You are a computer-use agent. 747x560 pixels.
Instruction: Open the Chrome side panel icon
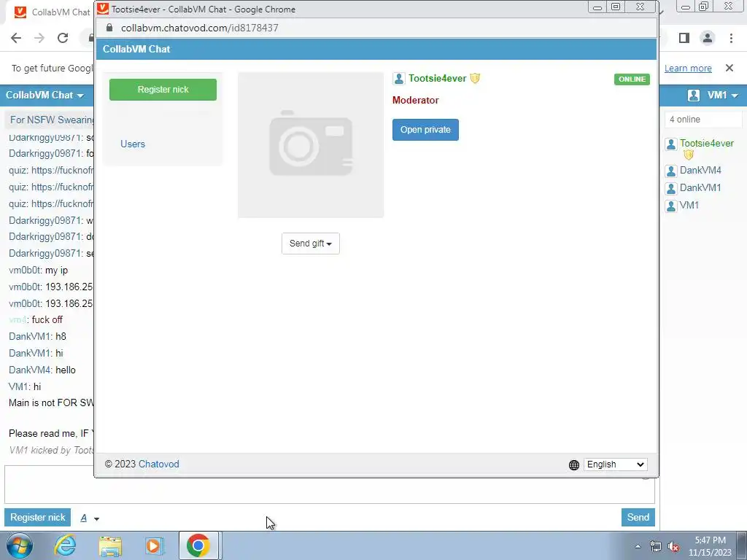tap(684, 38)
